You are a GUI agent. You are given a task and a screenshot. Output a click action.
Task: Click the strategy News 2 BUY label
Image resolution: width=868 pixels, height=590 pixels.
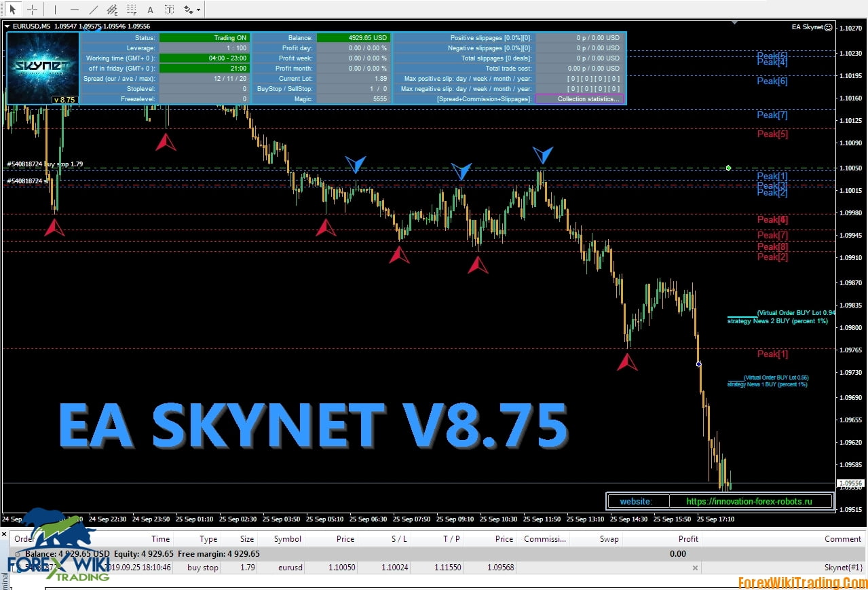tap(777, 321)
